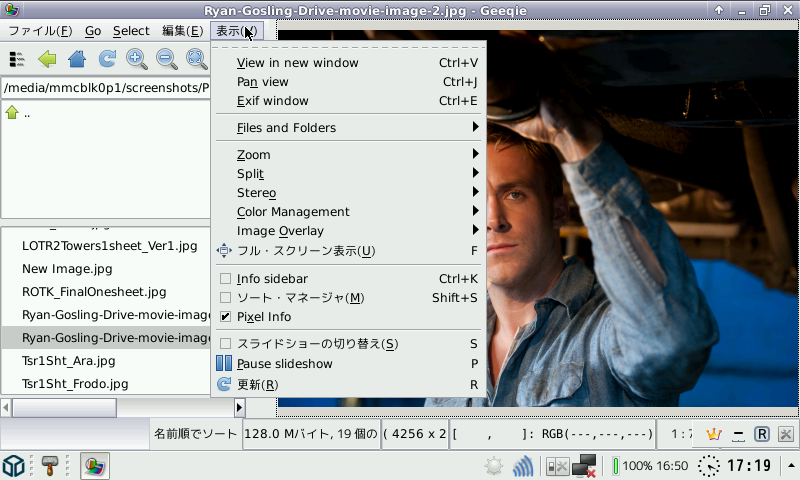800x480 pixels.
Task: Expand the Color Management submenu
Action: (348, 211)
